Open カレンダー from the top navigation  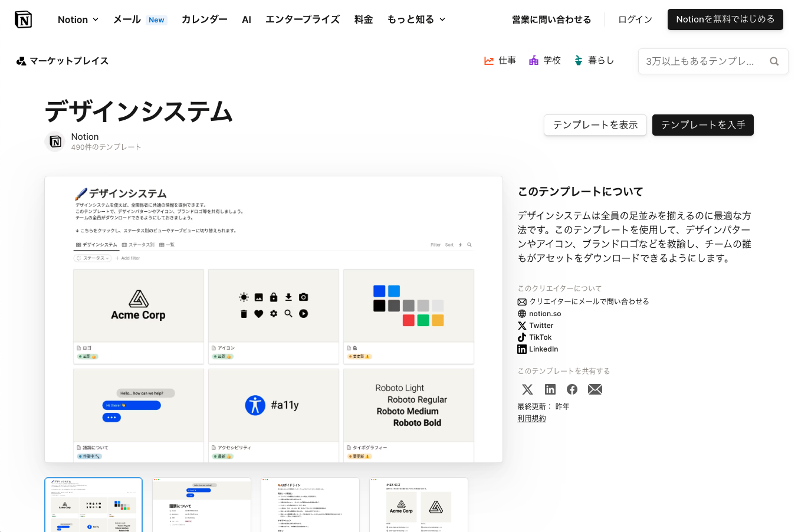(204, 19)
